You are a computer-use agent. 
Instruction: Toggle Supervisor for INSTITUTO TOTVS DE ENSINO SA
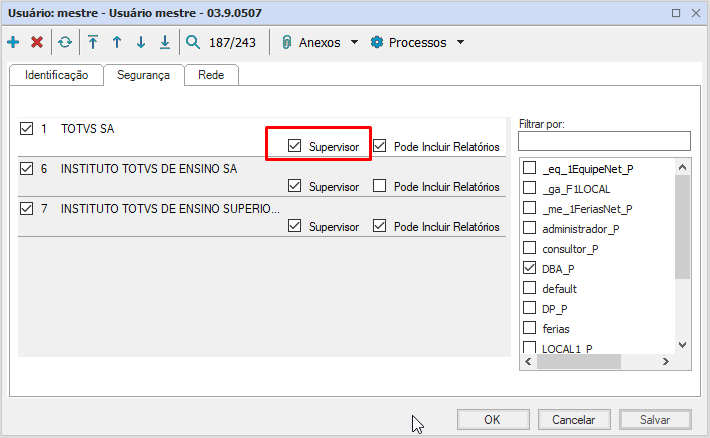[x=294, y=186]
